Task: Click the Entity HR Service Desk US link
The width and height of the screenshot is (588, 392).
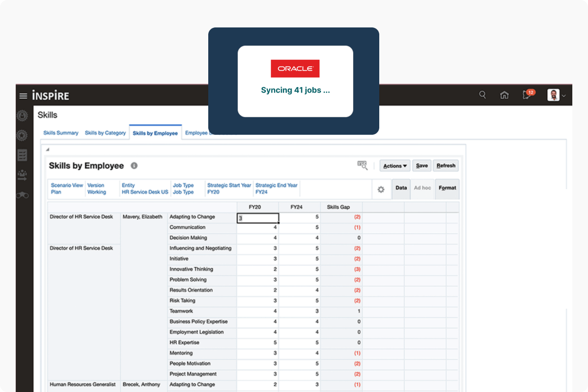Action: coord(145,189)
